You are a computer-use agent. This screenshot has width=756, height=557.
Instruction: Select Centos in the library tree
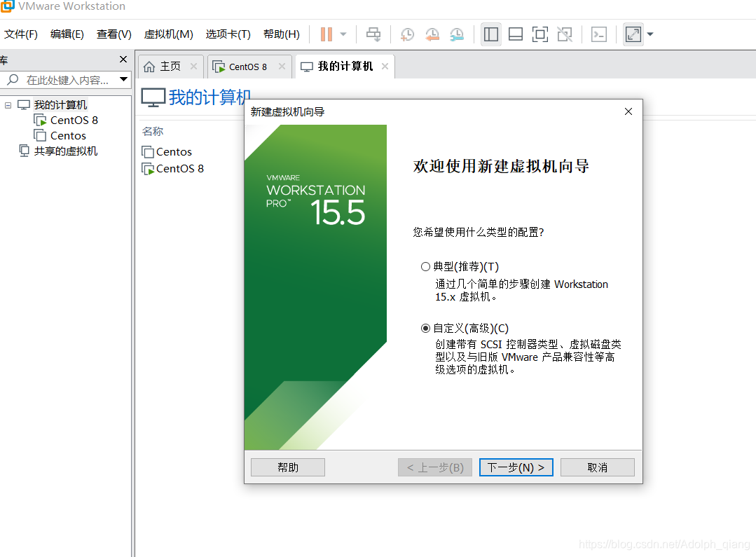click(x=68, y=135)
